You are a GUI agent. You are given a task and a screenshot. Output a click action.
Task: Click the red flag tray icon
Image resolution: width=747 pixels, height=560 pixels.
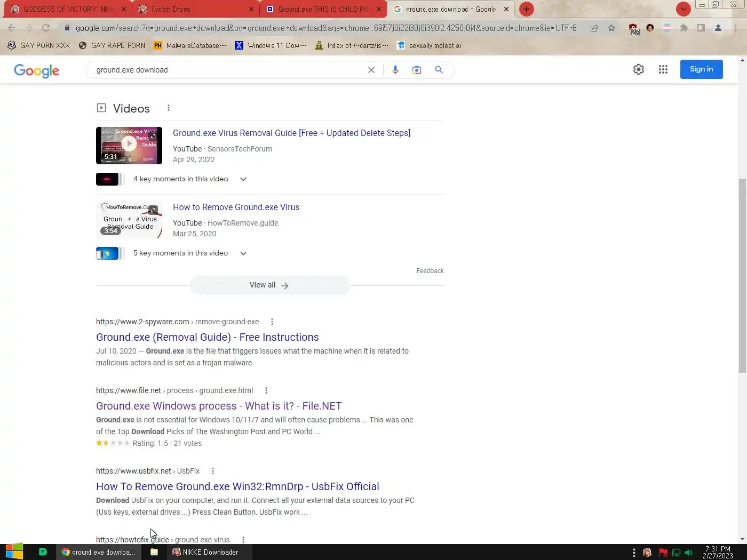(x=663, y=553)
